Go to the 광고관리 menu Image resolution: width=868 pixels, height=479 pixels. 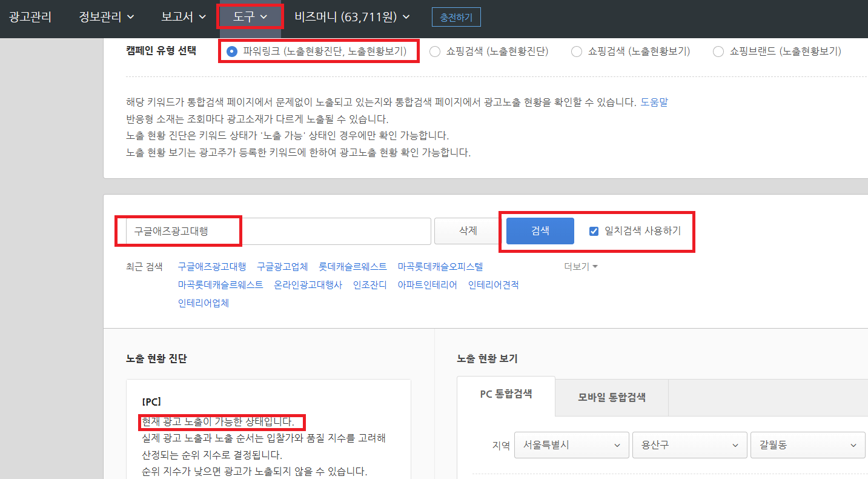30,16
